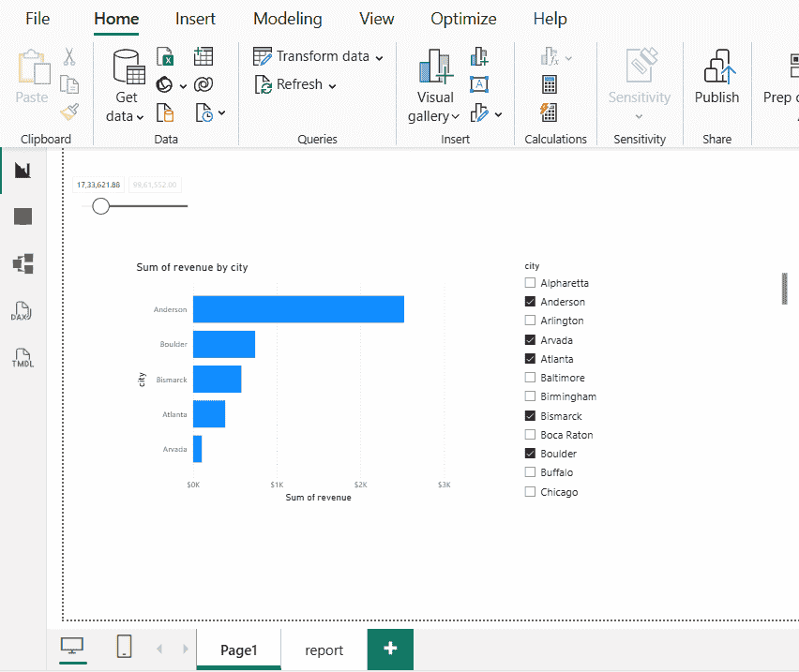Open the Visual gallery chart icon

coord(434,67)
